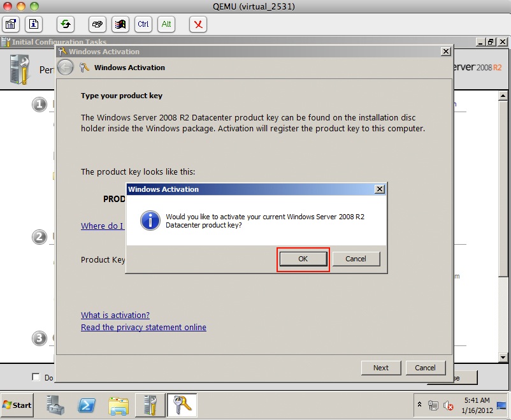
Task: Toggle the Ctrl key button in toolbar
Action: click(x=143, y=24)
